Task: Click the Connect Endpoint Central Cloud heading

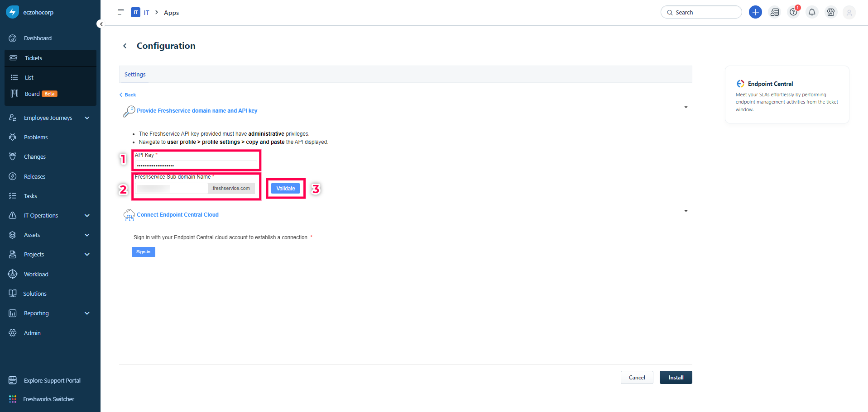Action: click(x=177, y=215)
